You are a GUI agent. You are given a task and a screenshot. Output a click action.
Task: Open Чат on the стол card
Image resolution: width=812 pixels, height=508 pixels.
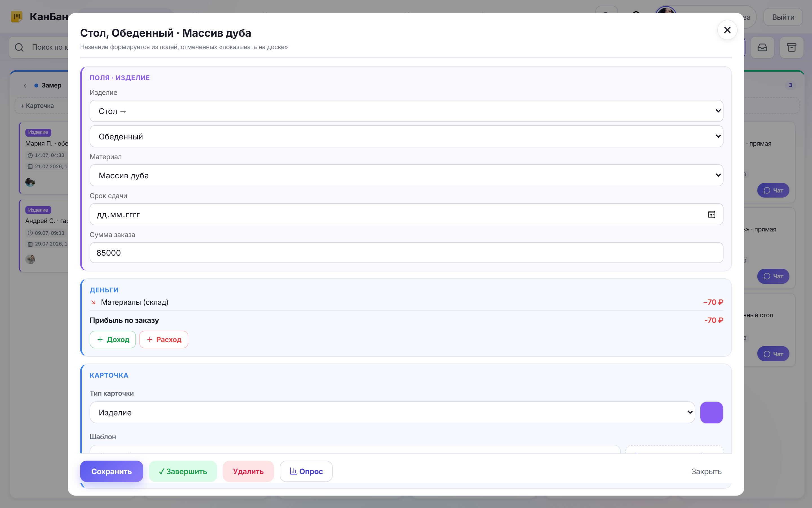click(x=773, y=354)
